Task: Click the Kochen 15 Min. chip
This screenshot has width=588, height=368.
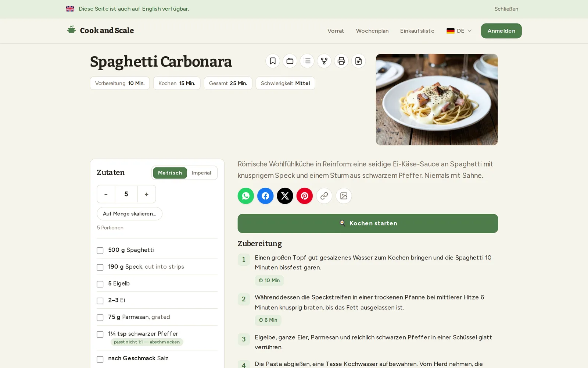Action: [177, 83]
